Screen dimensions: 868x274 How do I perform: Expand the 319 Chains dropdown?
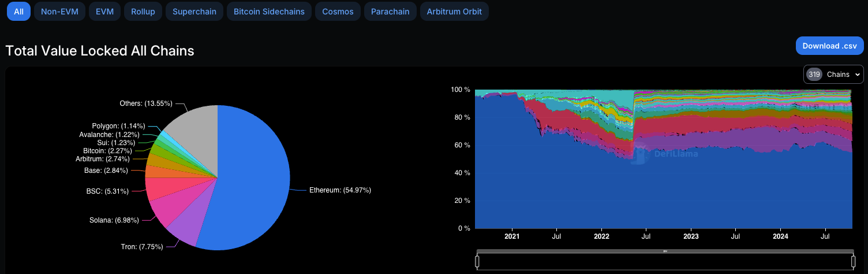833,75
